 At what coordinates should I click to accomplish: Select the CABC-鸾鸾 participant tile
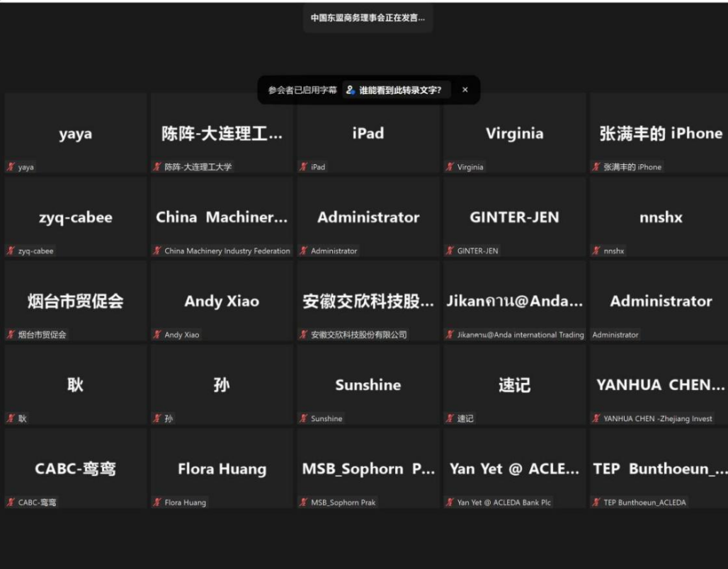click(x=75, y=469)
